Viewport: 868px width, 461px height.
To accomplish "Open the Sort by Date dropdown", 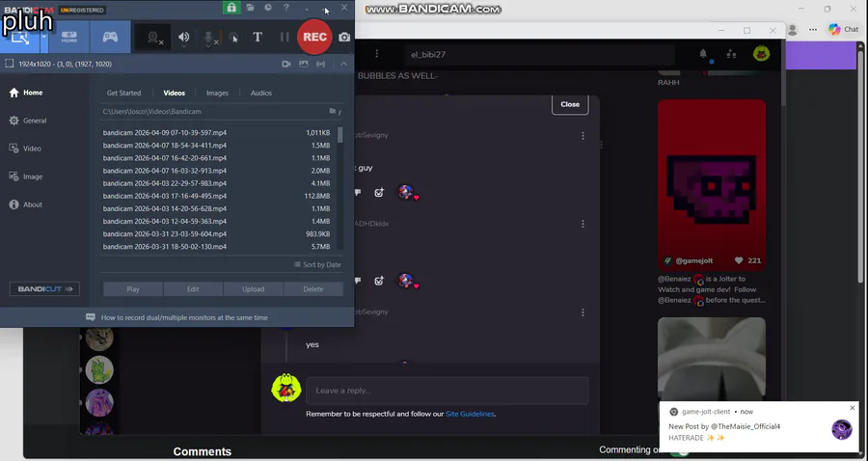I will 317,264.
